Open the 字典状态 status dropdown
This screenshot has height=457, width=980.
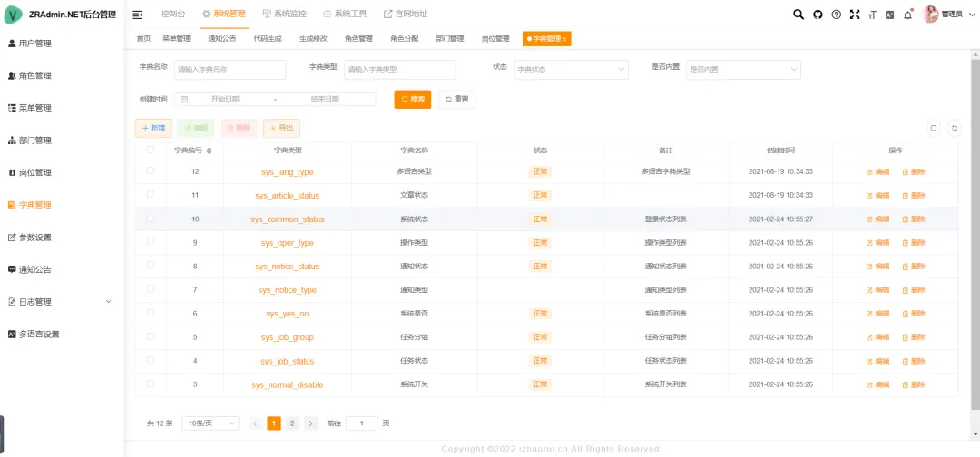pyautogui.click(x=571, y=69)
